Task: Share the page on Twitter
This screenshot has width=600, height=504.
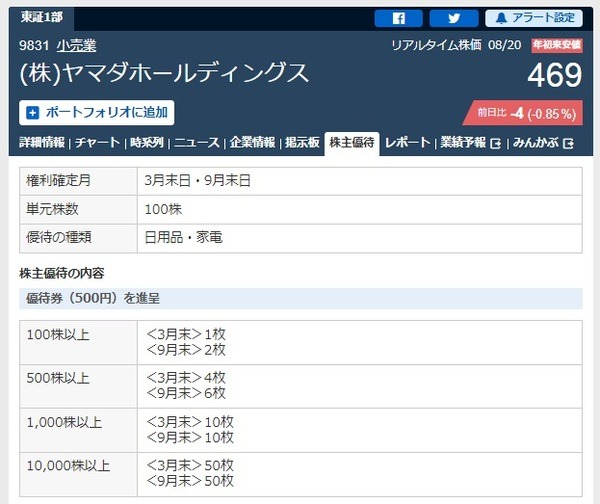Action: (x=454, y=18)
